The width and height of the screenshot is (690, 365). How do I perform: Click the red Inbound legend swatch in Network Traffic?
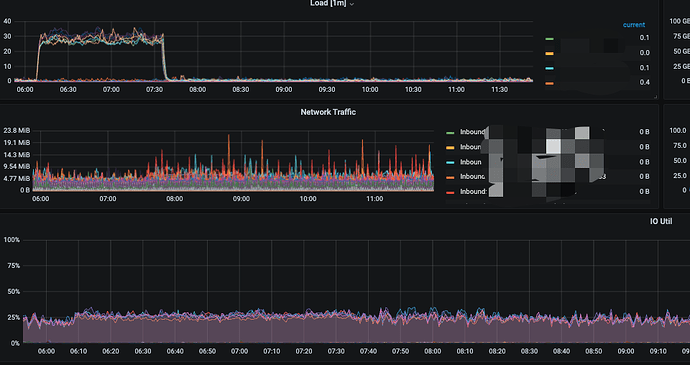(450, 192)
